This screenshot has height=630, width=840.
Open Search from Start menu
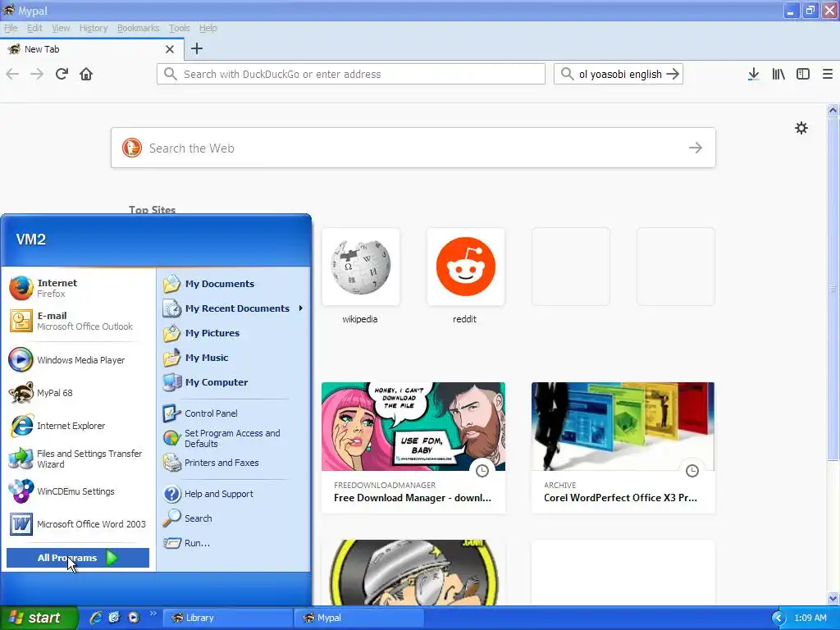(233, 518)
